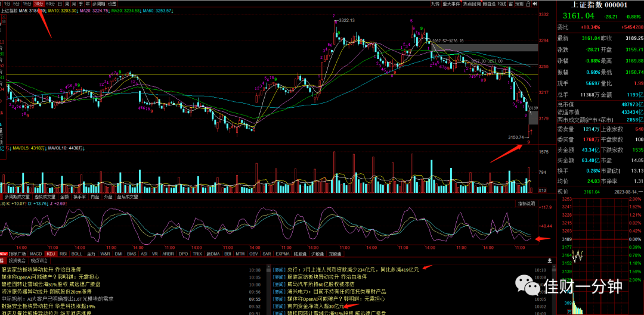The width and height of the screenshot is (644, 315).
Task: Click 删自选 to remove from watchlist
Action: (489, 4)
